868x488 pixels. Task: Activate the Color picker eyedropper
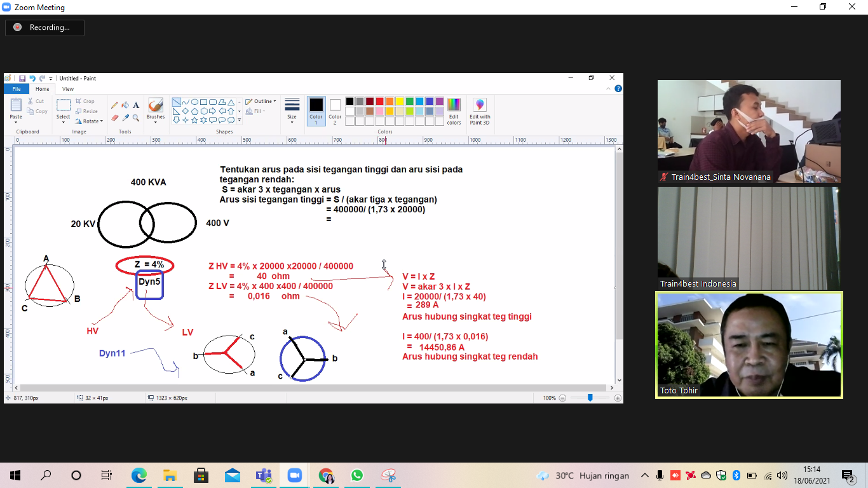[x=125, y=118]
